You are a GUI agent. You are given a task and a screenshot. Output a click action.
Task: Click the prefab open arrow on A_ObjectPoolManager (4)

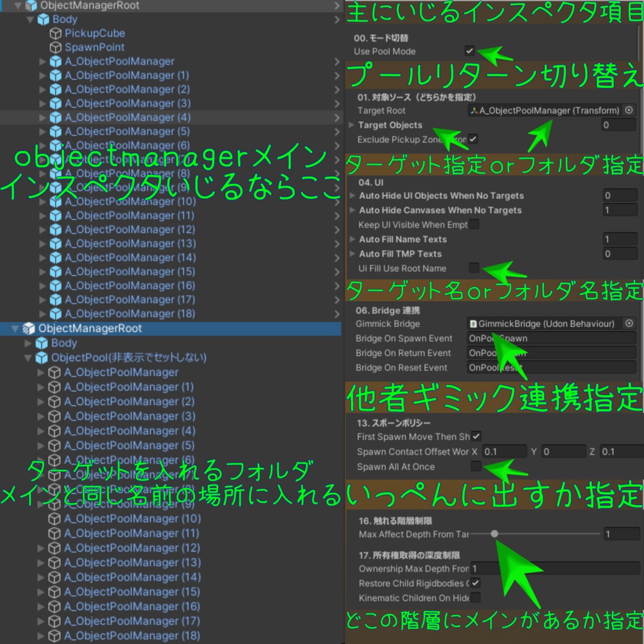tap(338, 117)
